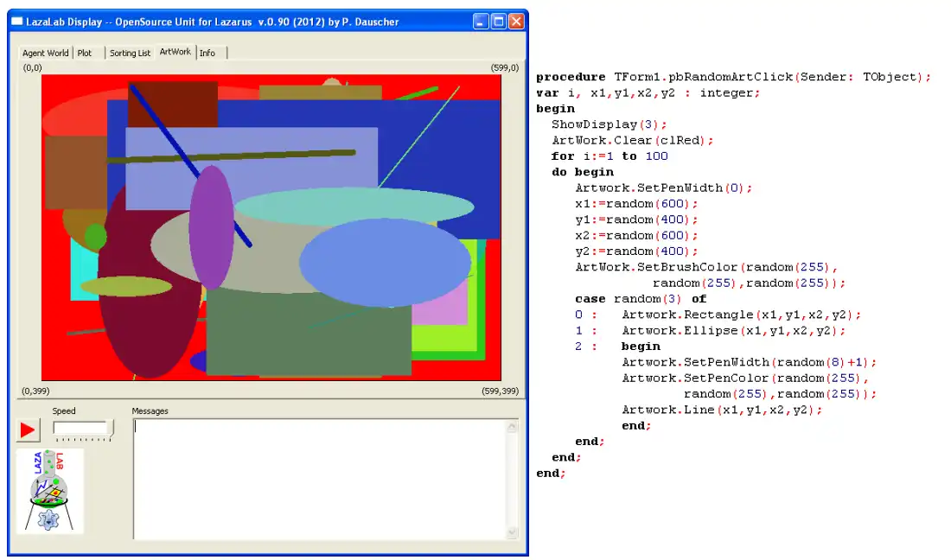Click inside the Messages text box
Viewport: 951px width, 560px height.
point(320,479)
